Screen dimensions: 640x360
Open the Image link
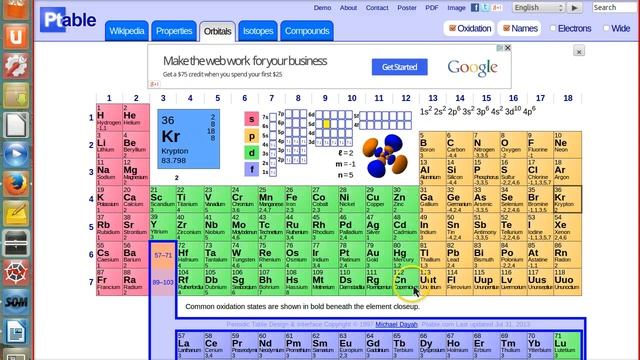(456, 8)
